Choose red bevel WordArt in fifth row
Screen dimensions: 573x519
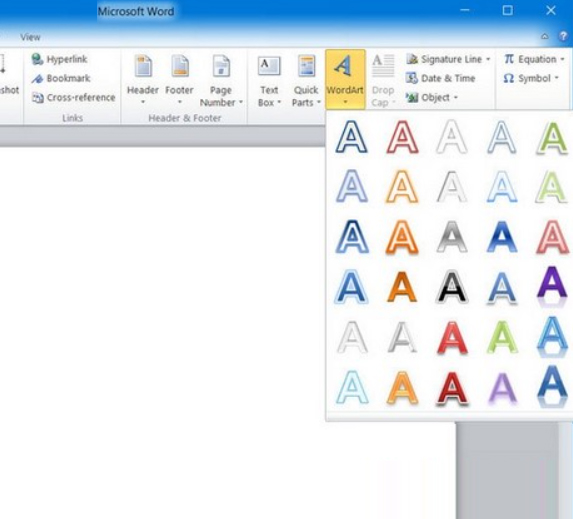click(x=452, y=337)
